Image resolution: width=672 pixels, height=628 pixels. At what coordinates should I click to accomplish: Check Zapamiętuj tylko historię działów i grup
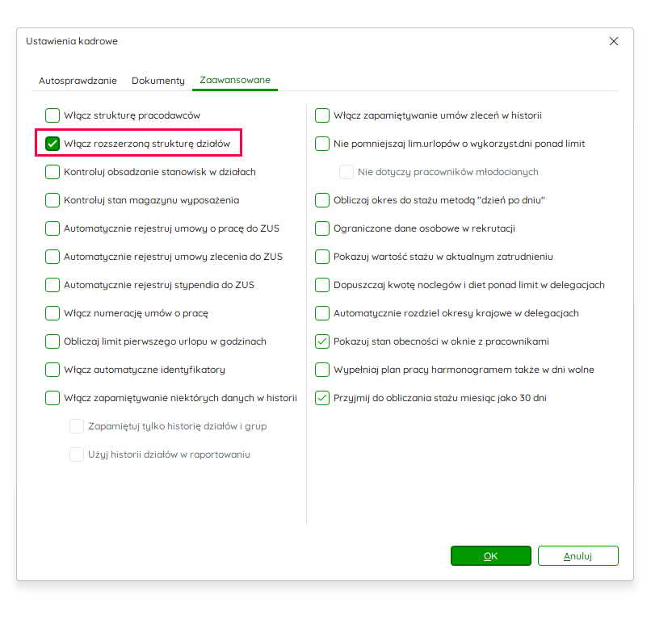click(77, 426)
